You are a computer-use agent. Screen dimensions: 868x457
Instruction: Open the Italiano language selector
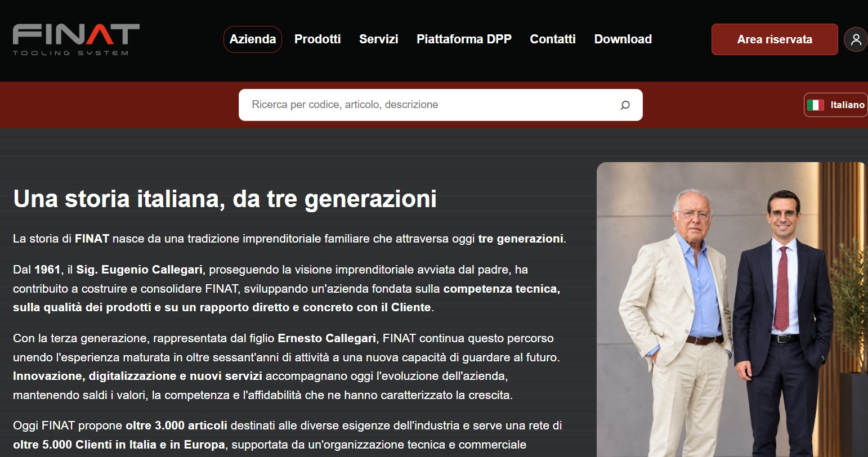point(836,105)
